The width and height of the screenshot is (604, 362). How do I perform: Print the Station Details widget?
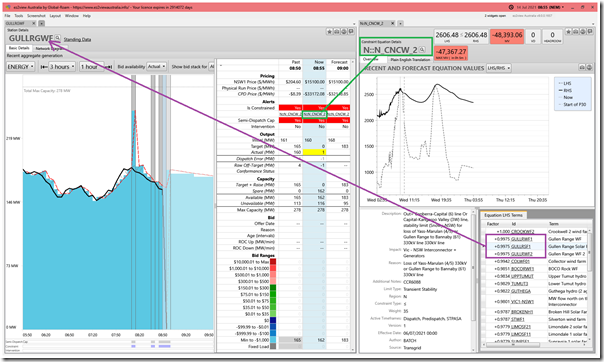344,32
